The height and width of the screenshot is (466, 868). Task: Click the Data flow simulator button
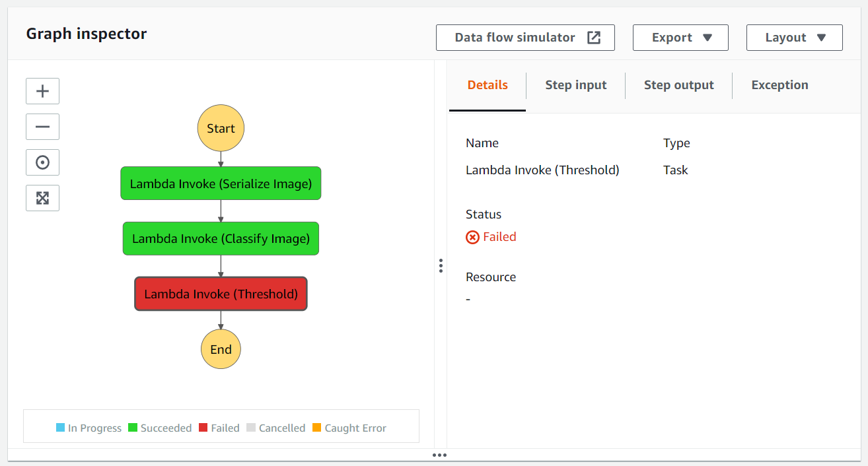[x=525, y=37]
